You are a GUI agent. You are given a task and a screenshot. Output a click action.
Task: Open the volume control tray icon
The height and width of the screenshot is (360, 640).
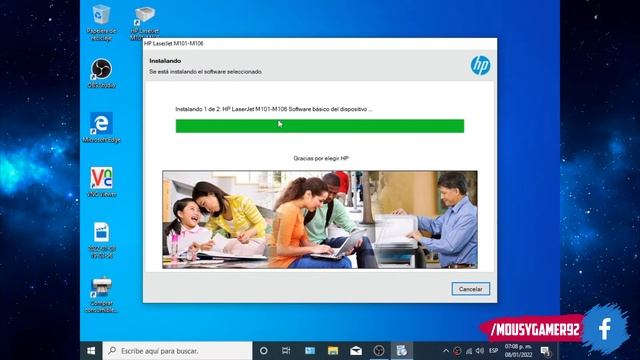[x=480, y=351]
